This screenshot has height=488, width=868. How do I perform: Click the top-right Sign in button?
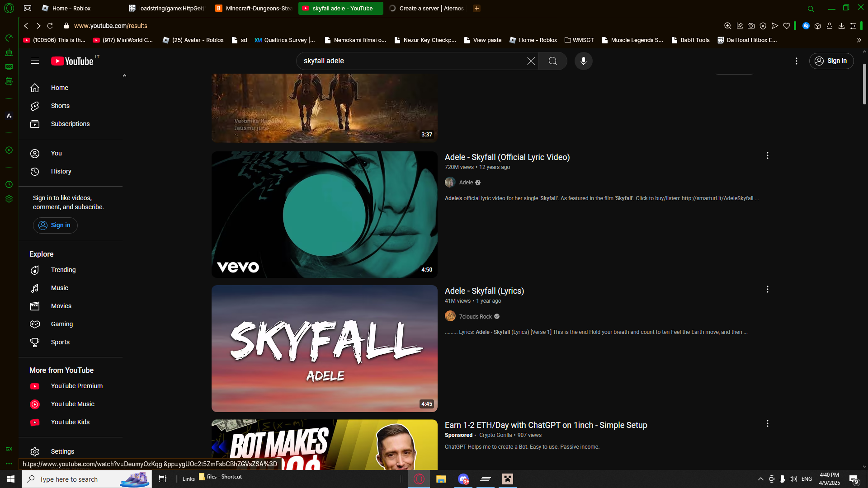[x=831, y=61]
